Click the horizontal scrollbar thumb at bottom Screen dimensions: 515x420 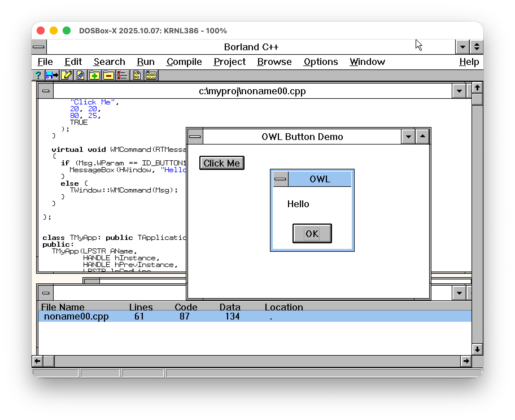pyautogui.click(x=49, y=361)
